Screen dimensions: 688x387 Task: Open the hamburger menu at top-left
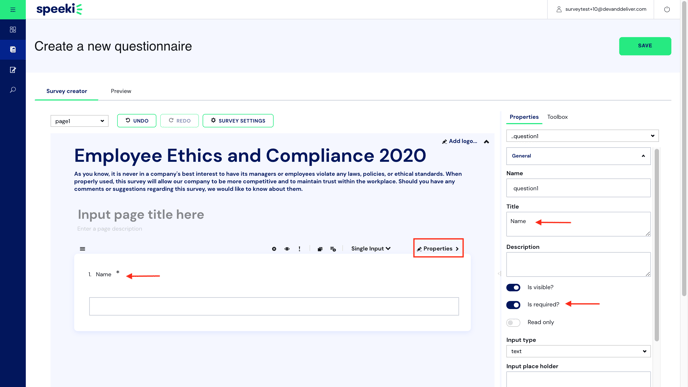(13, 9)
